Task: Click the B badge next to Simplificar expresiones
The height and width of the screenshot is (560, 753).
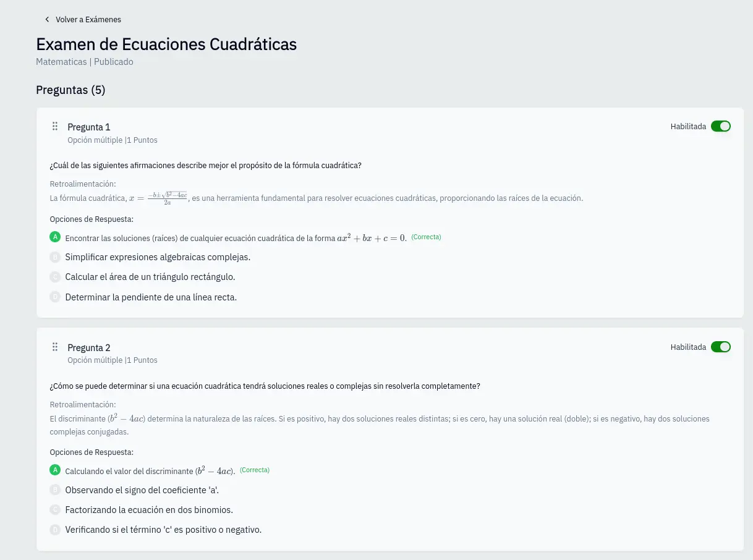Action: pos(55,257)
